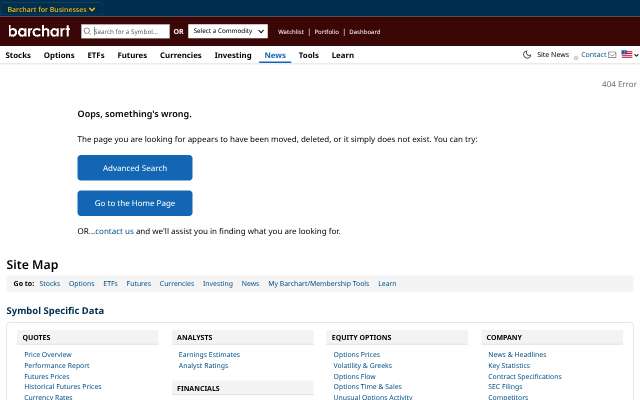This screenshot has width=640, height=400.
Task: Open the Investing menu
Action: coord(233,55)
